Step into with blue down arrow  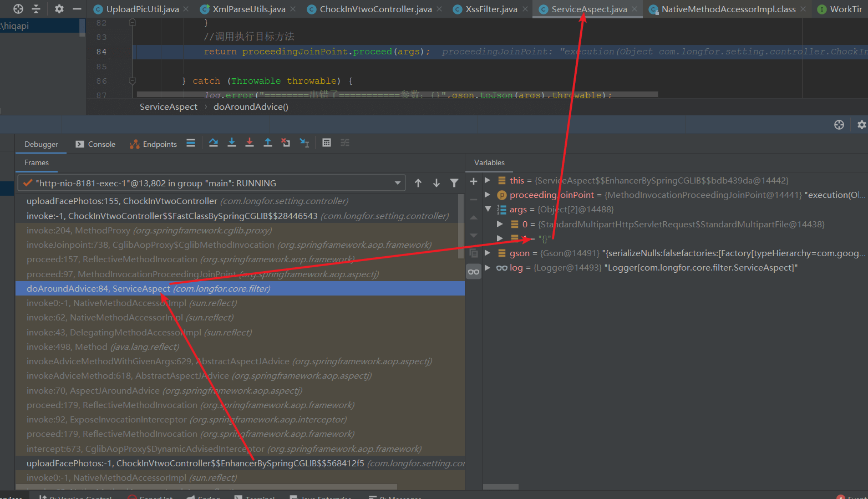232,143
